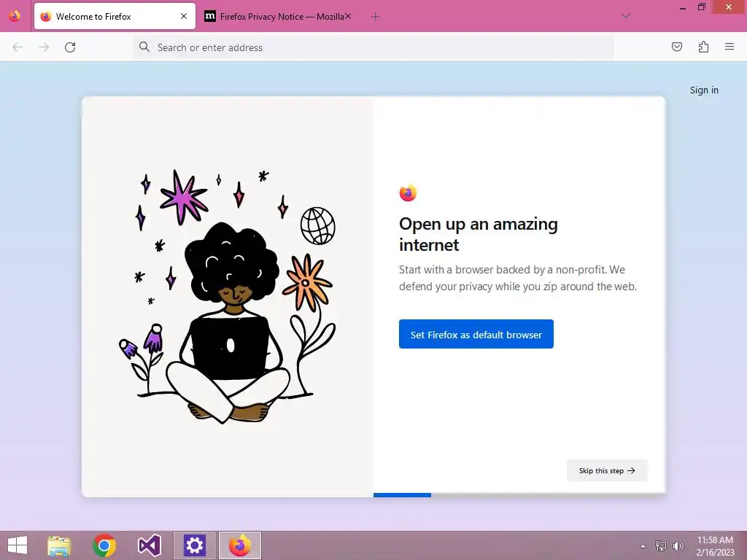Click the woman with laptop illustration
747x560 pixels.
point(228,297)
